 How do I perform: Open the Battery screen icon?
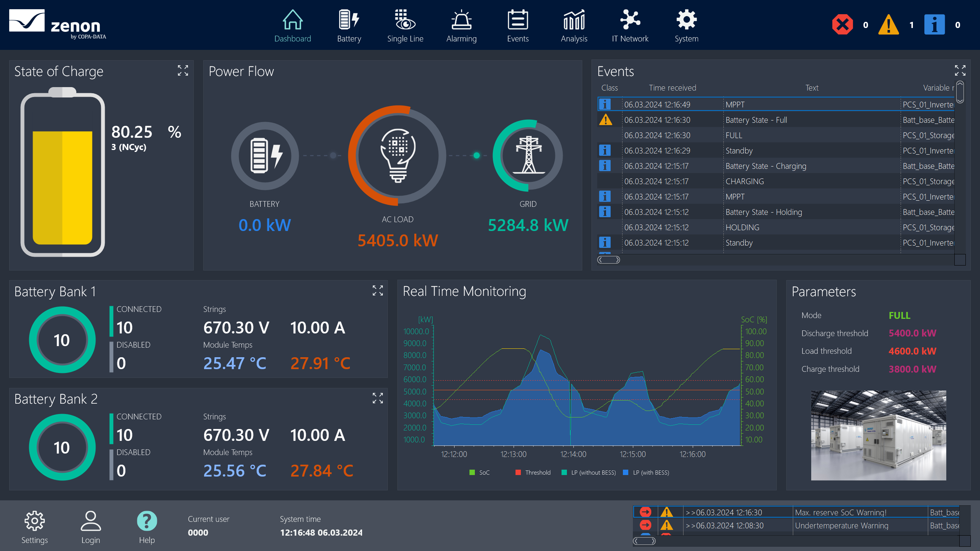(349, 20)
